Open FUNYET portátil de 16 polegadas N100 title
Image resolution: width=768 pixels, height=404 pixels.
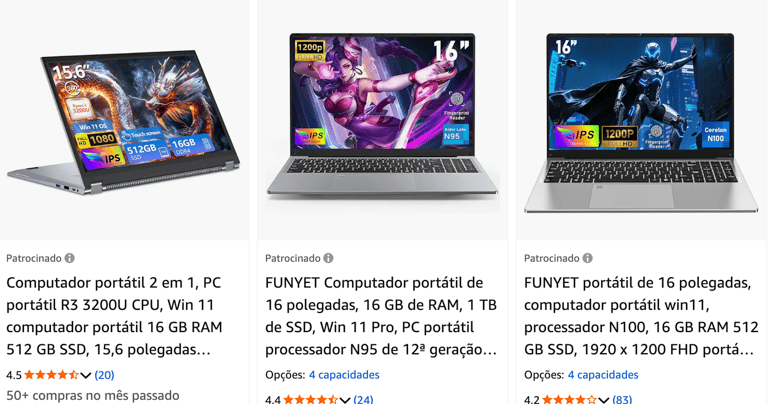pyautogui.click(x=641, y=316)
